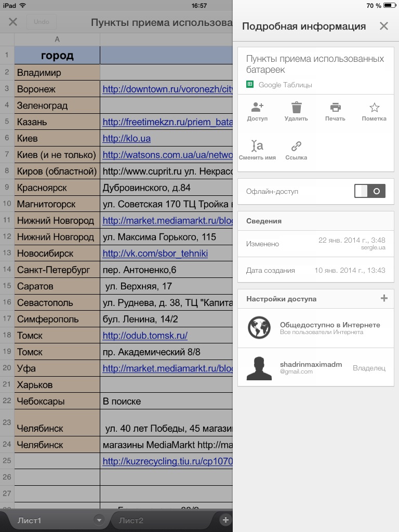Switch to the Лист2 sheet tab
The image size is (399, 532).
pos(131,521)
